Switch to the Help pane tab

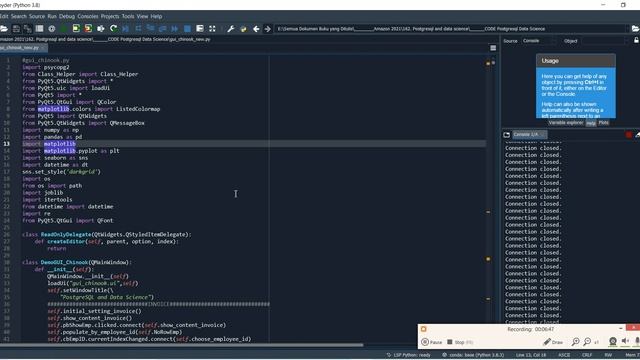591,123
